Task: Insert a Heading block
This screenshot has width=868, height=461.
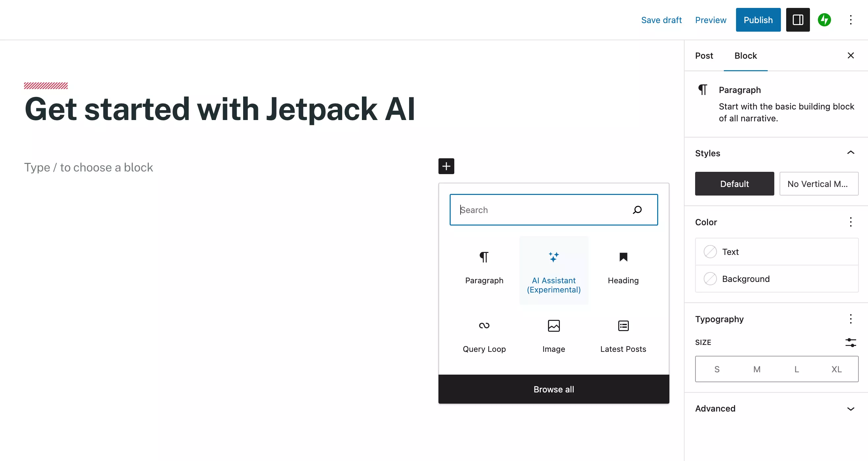Action: [623, 270]
